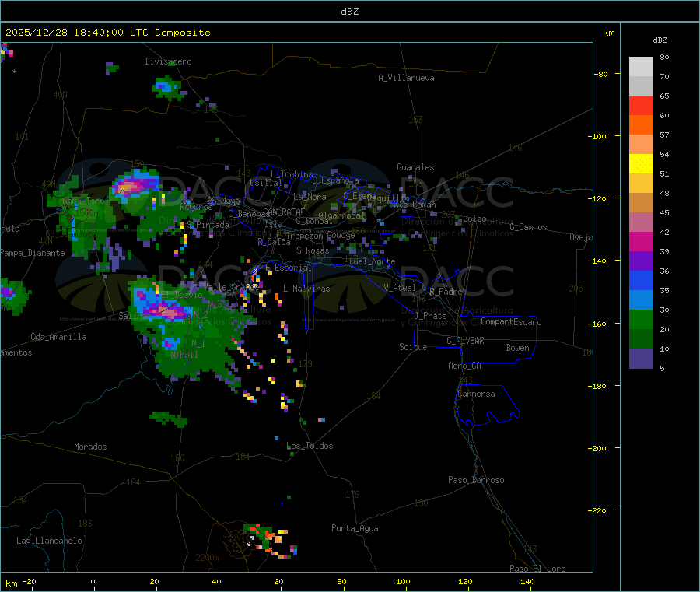The height and width of the screenshot is (592, 700).
Task: Click the Cda_Amarilla place label
Action: coord(58,337)
